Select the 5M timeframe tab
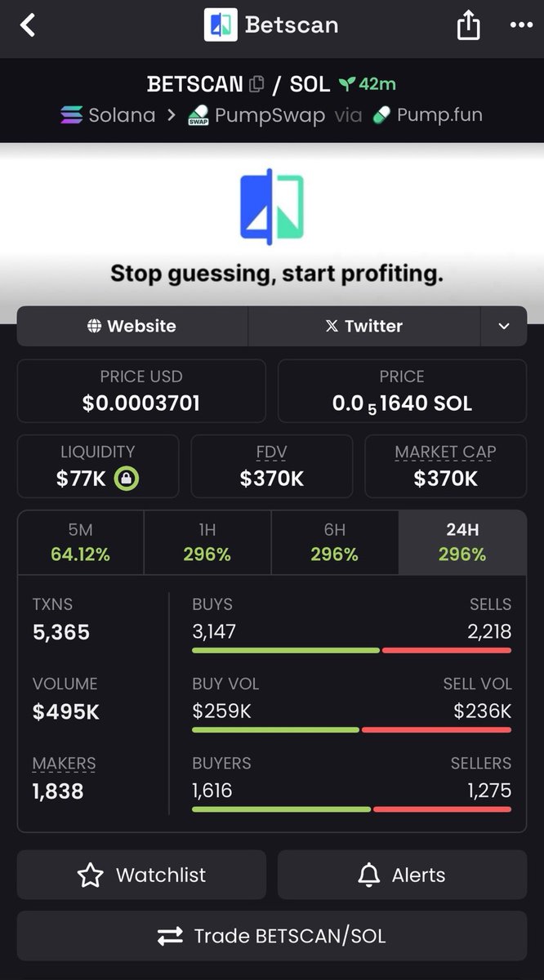This screenshot has width=544, height=980. pos(80,542)
